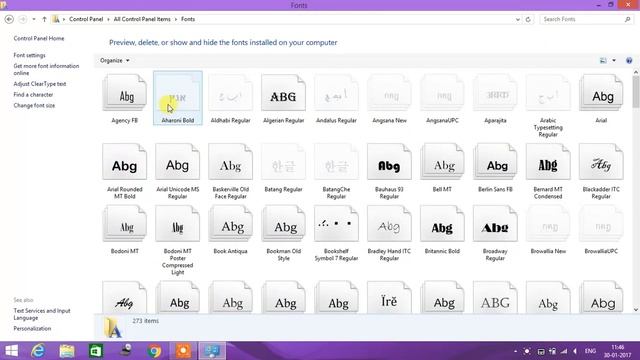Select the Batang Regular font icon
The height and width of the screenshot is (360, 640).
pyautogui.click(x=283, y=162)
